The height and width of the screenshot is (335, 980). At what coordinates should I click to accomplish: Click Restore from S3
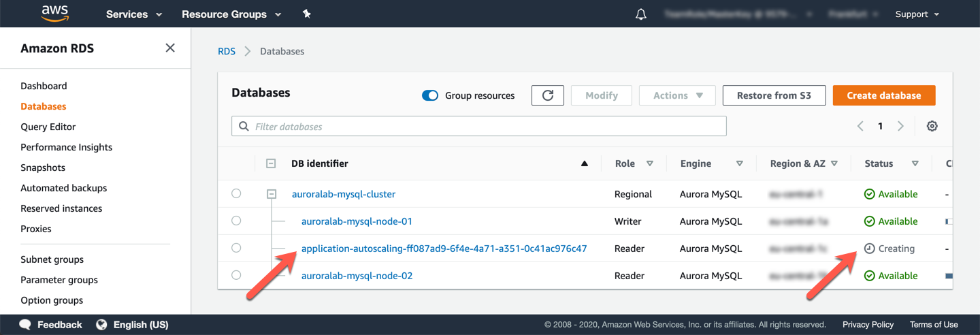tap(774, 95)
